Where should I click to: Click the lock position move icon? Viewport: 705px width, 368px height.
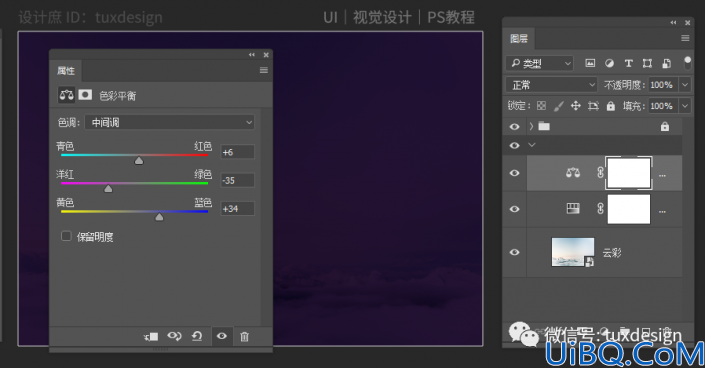(576, 106)
